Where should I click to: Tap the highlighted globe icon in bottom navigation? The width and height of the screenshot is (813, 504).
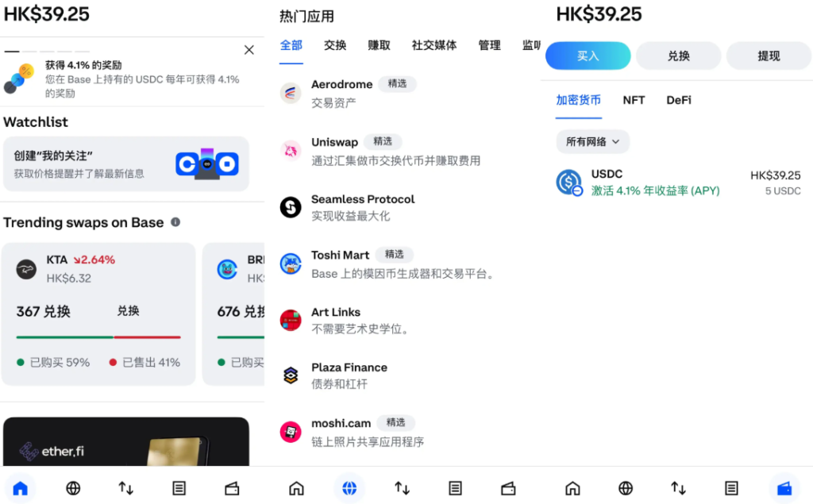[x=349, y=488]
